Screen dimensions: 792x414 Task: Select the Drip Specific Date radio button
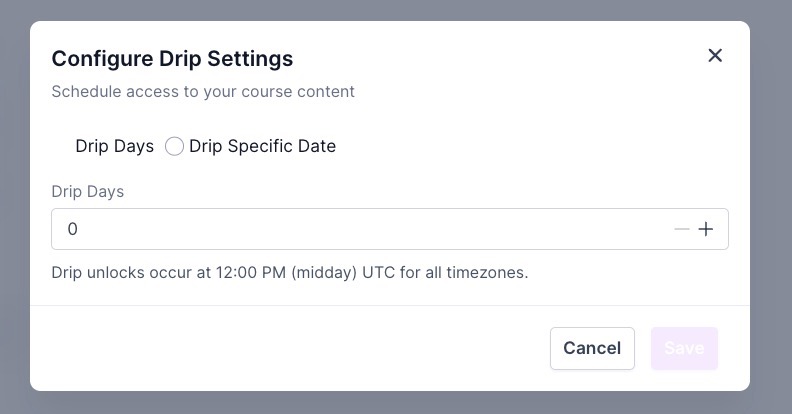pos(174,146)
